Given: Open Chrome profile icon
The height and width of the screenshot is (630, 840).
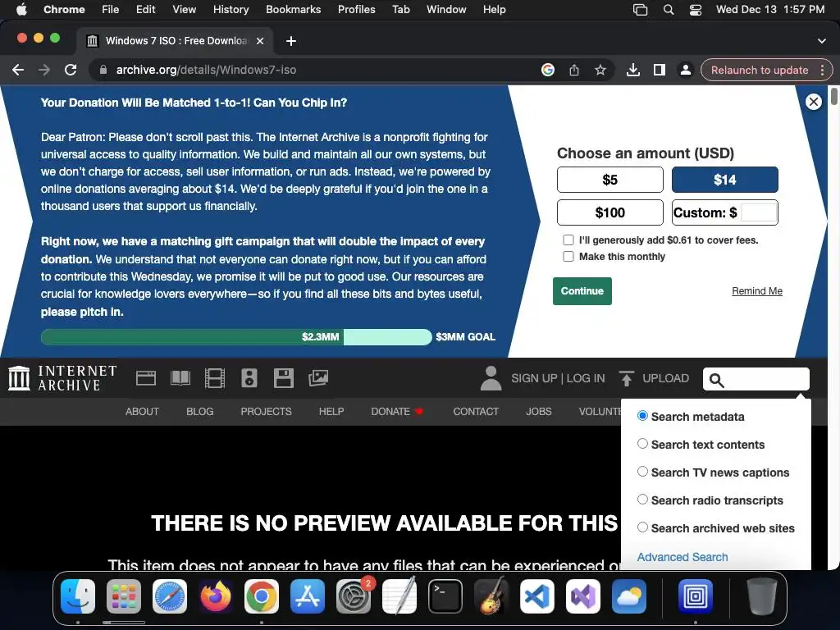Looking at the screenshot, I should coord(685,71).
